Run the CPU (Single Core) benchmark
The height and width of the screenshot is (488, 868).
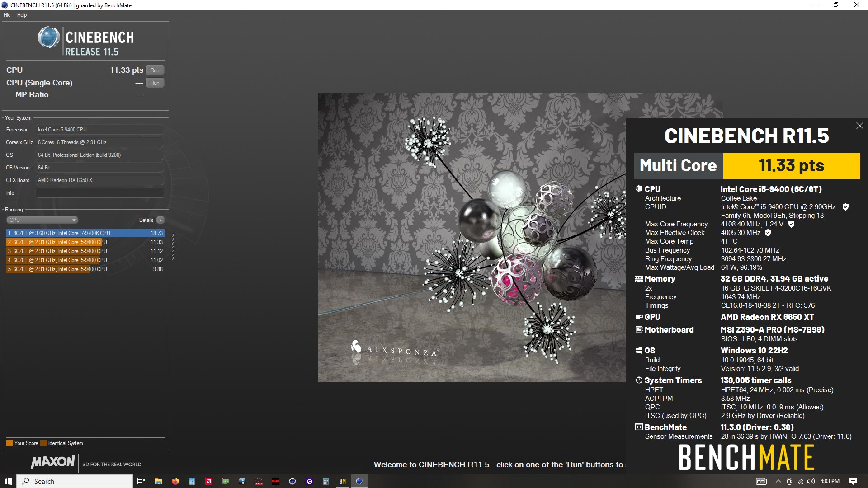click(x=155, y=83)
